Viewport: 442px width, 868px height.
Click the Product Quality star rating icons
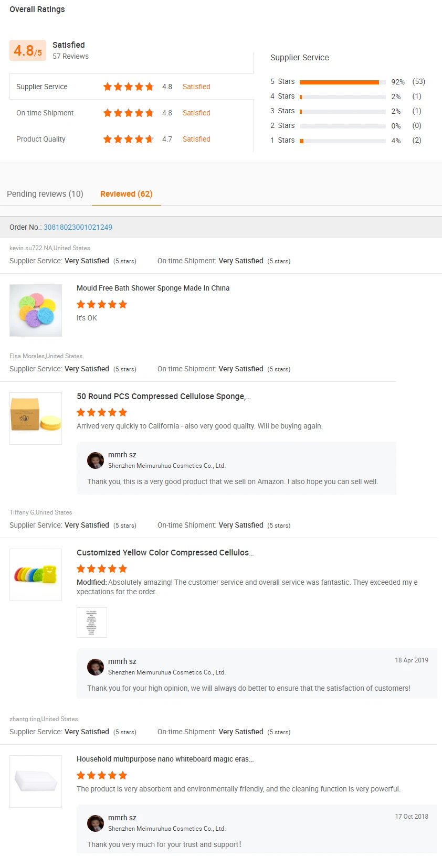click(129, 139)
